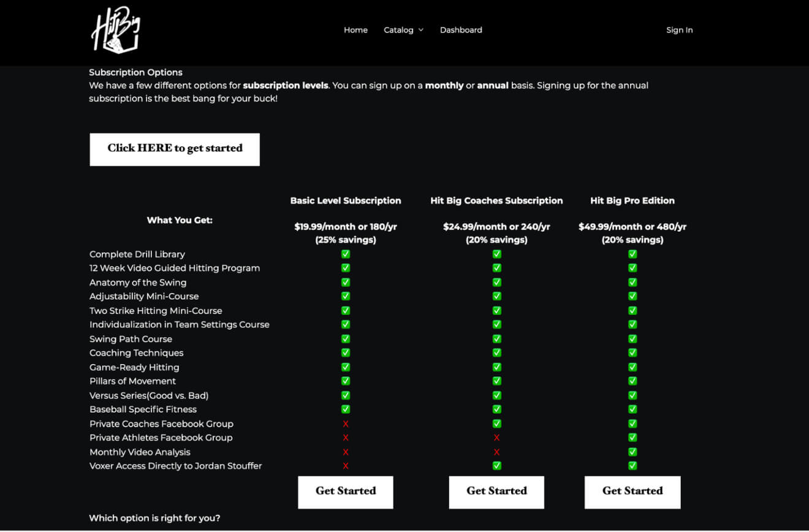
Task: Click the Versus Series(Good vs. Bad) label
Action: (149, 395)
